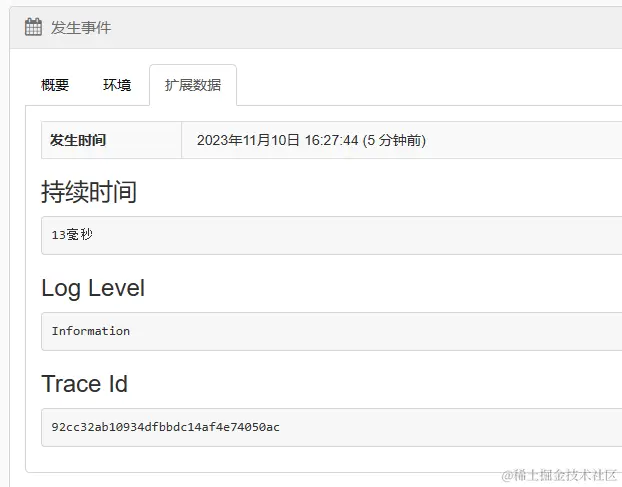Click the 持续时间 heading
The image size is (622, 487).
89,192
